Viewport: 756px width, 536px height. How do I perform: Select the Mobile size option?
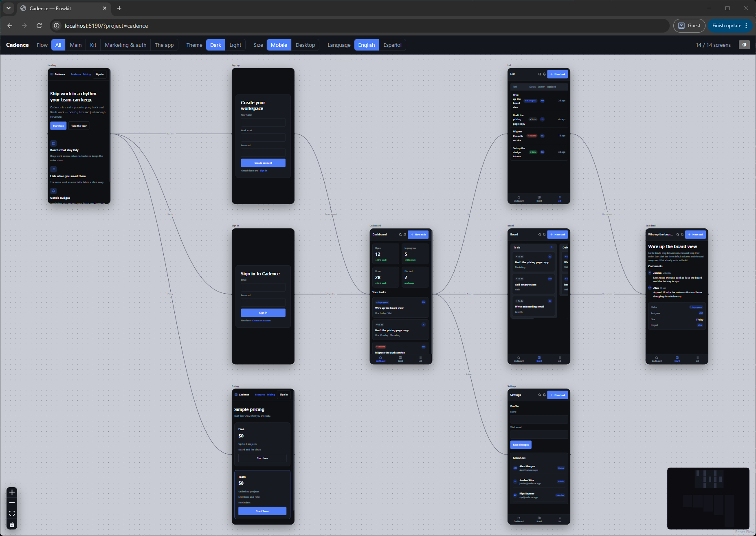tap(279, 45)
